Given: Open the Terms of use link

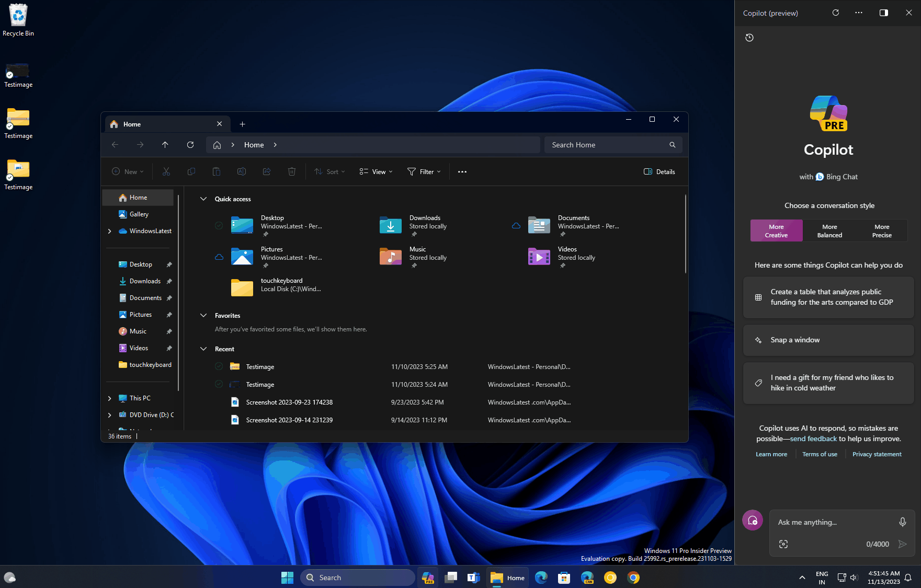Looking at the screenshot, I should click(820, 454).
